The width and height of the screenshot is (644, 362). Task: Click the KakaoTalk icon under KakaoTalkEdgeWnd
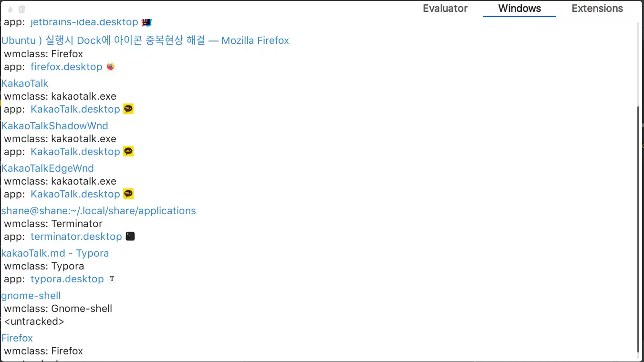(x=128, y=194)
